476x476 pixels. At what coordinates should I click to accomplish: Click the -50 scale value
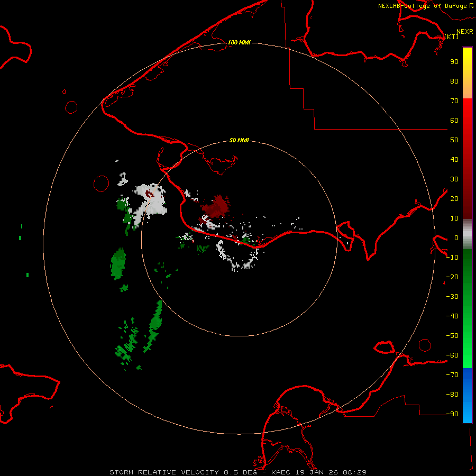click(452, 336)
